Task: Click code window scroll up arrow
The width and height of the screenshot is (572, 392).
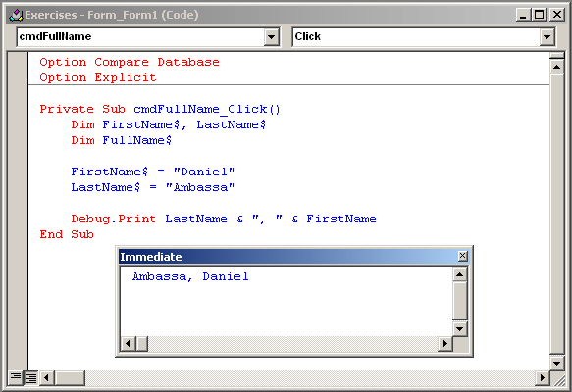Action: [x=556, y=67]
